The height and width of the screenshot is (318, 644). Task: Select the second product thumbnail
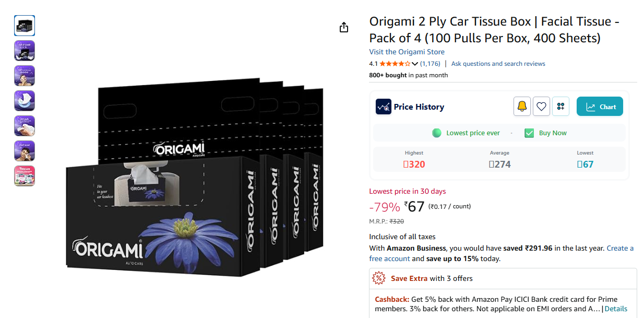25,51
